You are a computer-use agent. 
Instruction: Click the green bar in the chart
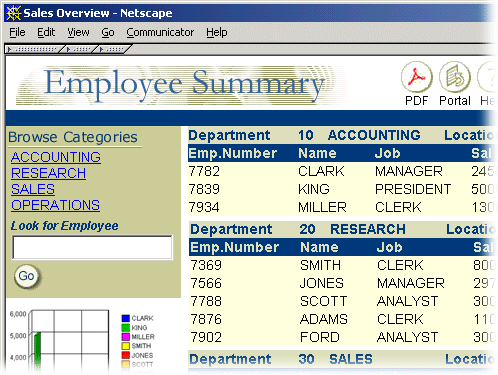(x=37, y=352)
